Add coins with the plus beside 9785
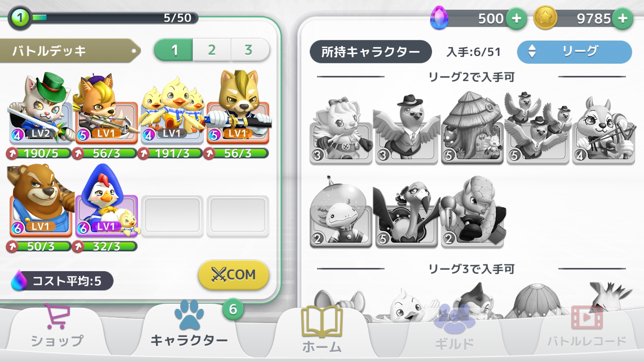 (x=623, y=18)
